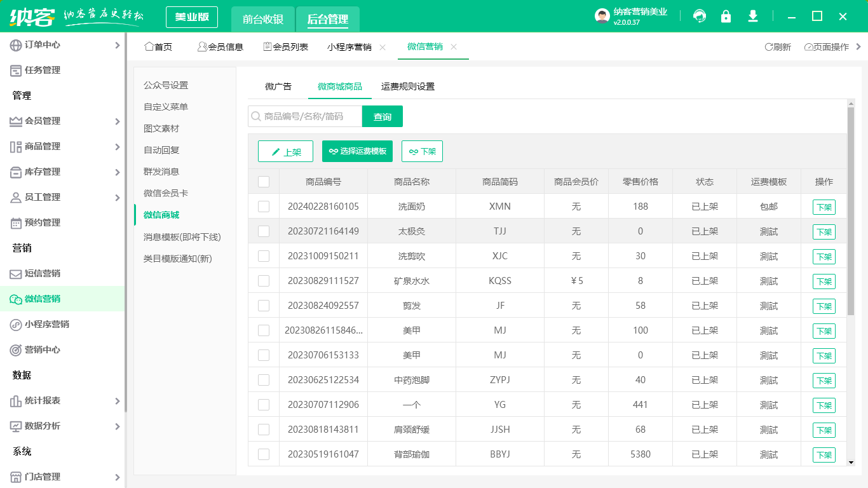Open the 页面操作 menu
The width and height of the screenshot is (868, 488).
826,47
